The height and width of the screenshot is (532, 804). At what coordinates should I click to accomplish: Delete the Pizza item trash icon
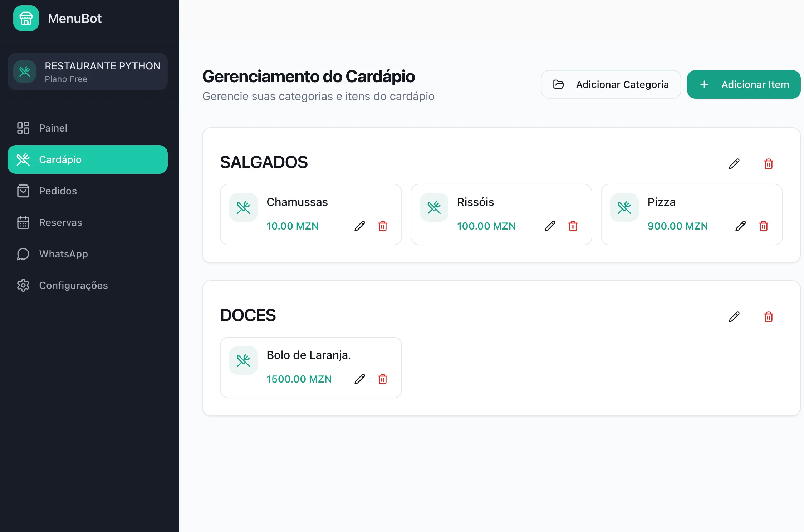(764, 226)
